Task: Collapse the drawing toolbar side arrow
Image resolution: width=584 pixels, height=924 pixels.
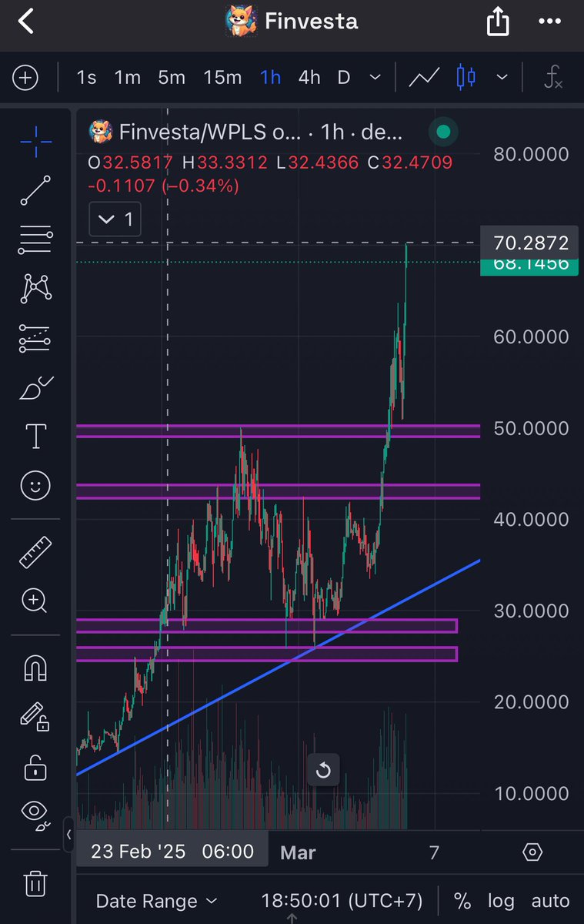Action: pyautogui.click(x=68, y=834)
